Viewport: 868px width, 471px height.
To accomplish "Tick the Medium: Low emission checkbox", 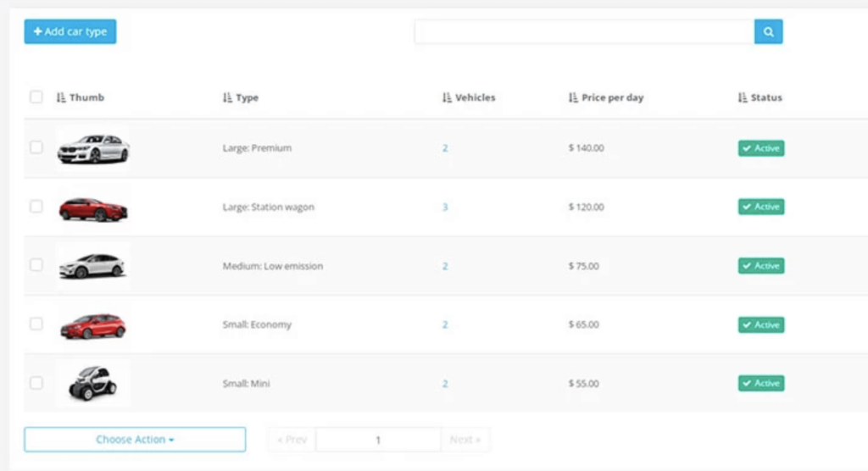I will pos(36,264).
